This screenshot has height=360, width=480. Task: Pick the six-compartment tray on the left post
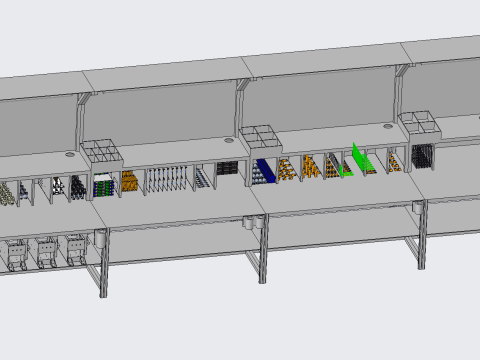click(101, 152)
